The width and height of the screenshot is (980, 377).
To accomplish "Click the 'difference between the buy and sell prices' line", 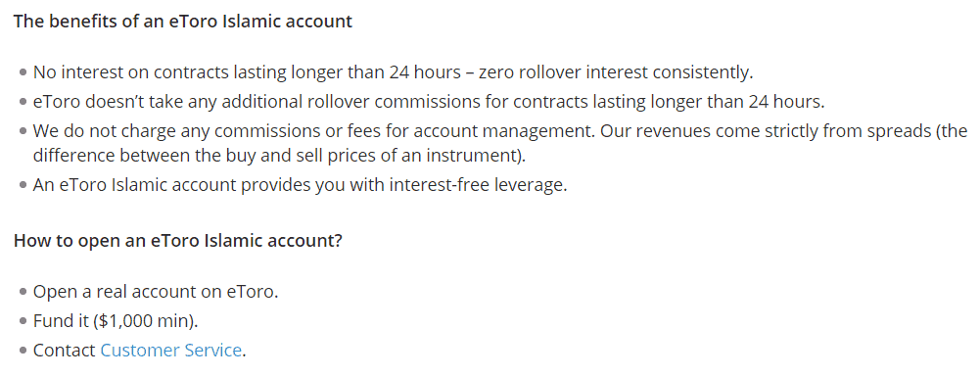I will 279,156.
